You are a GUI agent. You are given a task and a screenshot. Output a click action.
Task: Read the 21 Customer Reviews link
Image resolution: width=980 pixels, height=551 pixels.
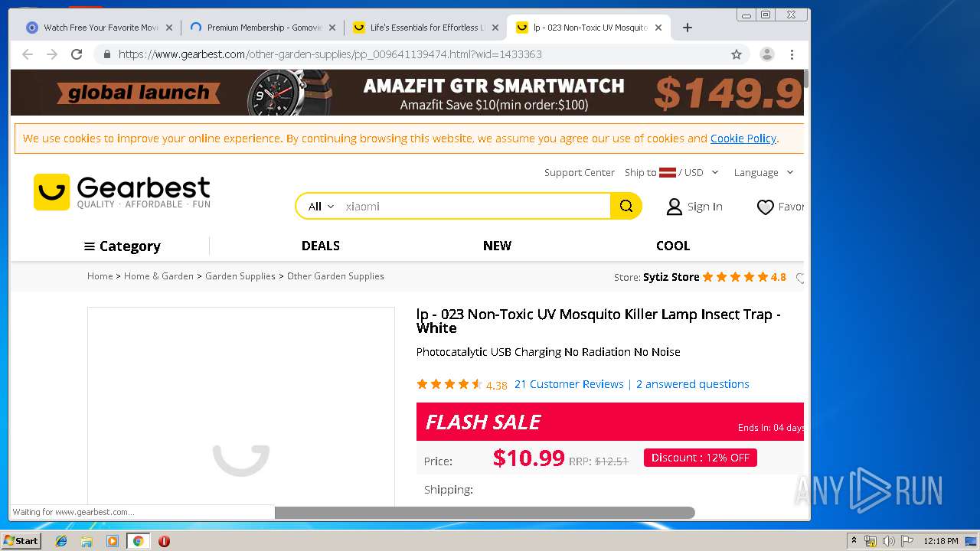click(569, 384)
